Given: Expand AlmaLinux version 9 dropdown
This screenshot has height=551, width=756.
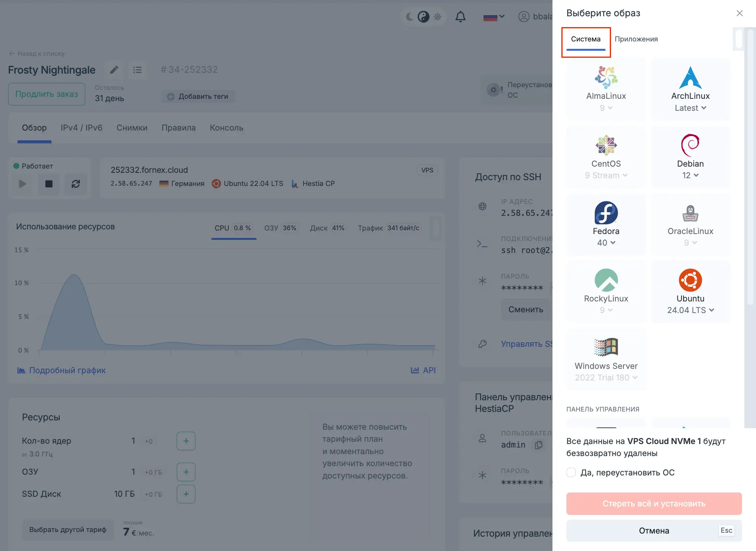Looking at the screenshot, I should point(606,108).
